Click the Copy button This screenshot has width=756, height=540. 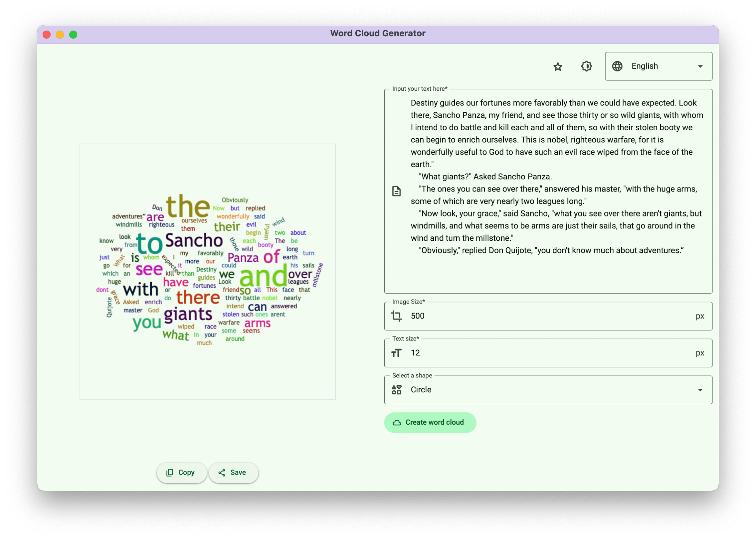[181, 472]
